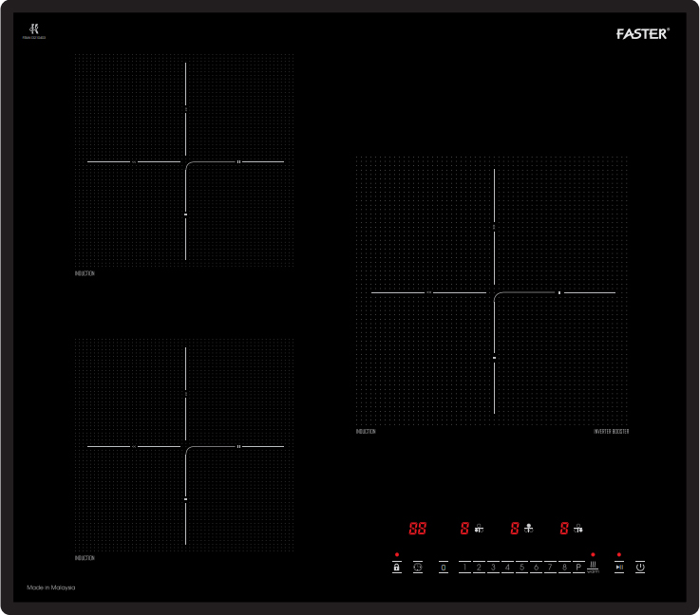The image size is (700, 615).
Task: Tap center of the bottom-left induction zone
Action: point(185,446)
